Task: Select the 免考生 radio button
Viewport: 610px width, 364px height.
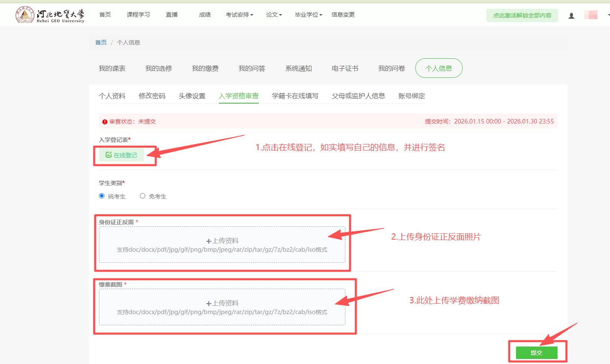Action: click(x=143, y=196)
